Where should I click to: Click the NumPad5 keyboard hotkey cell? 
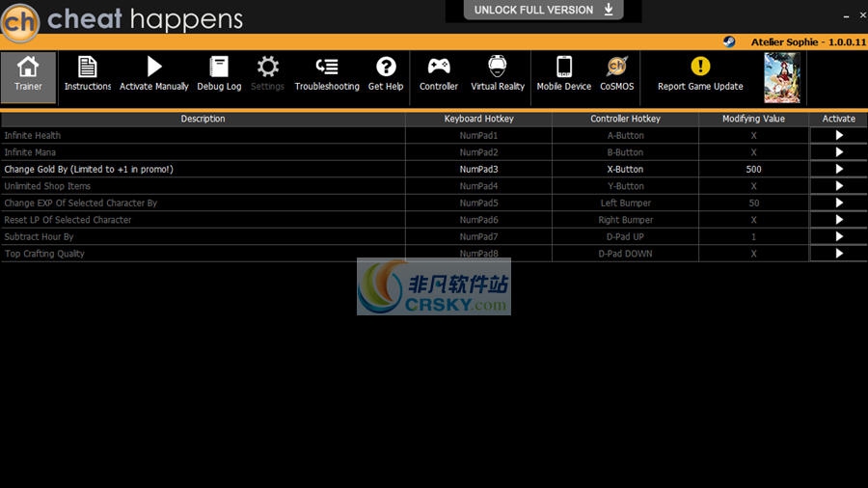coord(478,203)
